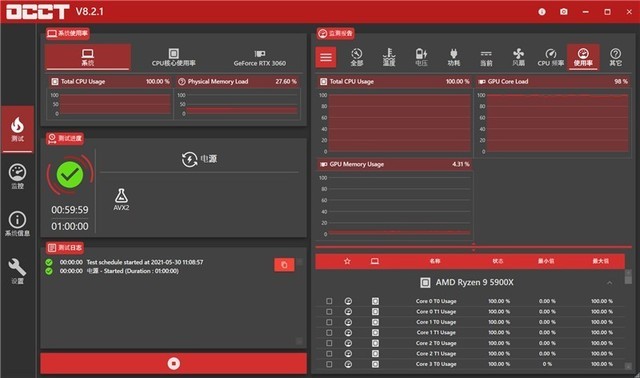
Task: Switch to the 风扇 fan tab
Action: [518, 57]
